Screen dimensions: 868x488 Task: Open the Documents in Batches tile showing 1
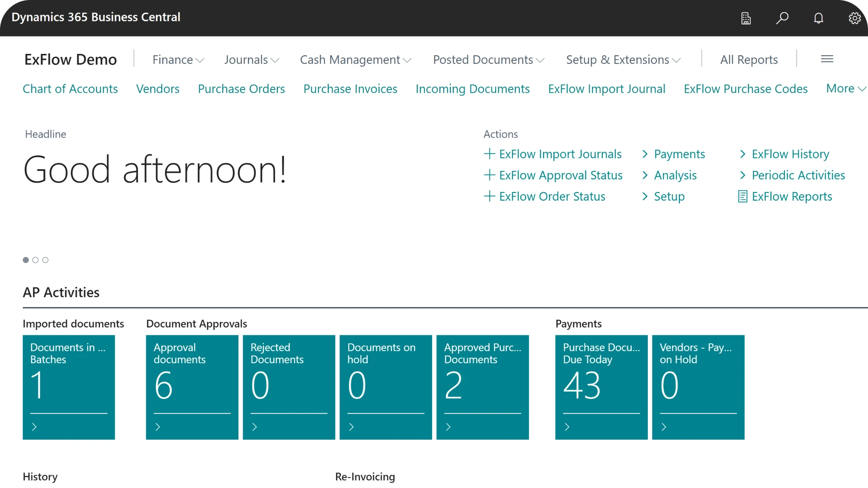point(69,387)
